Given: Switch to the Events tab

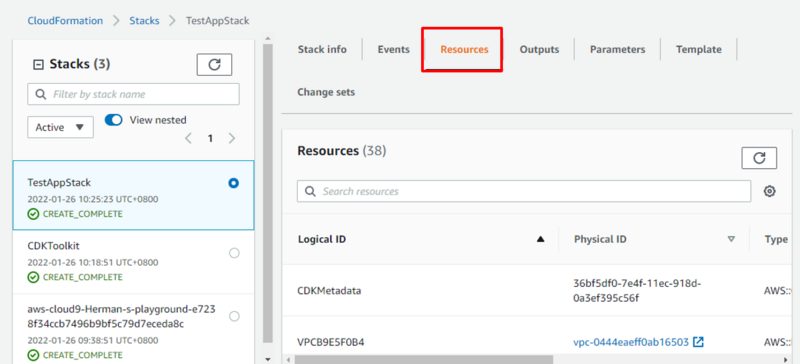Looking at the screenshot, I should (393, 50).
